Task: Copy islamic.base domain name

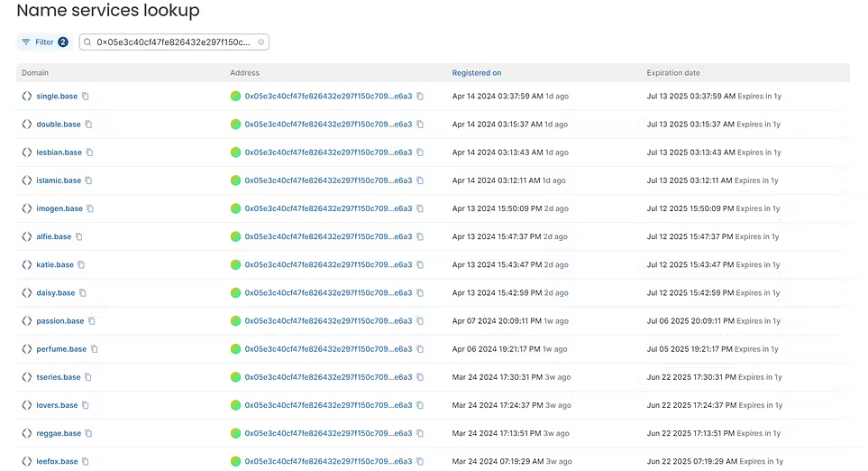Action: click(88, 180)
